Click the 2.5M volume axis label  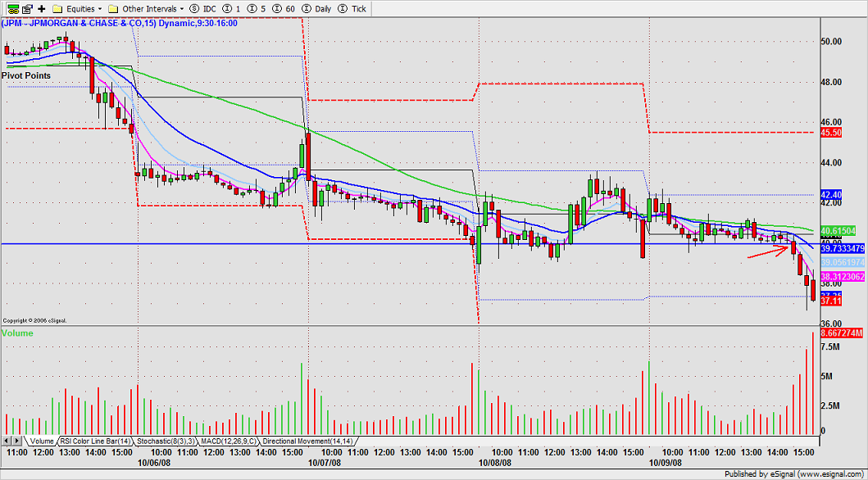pyautogui.click(x=830, y=406)
